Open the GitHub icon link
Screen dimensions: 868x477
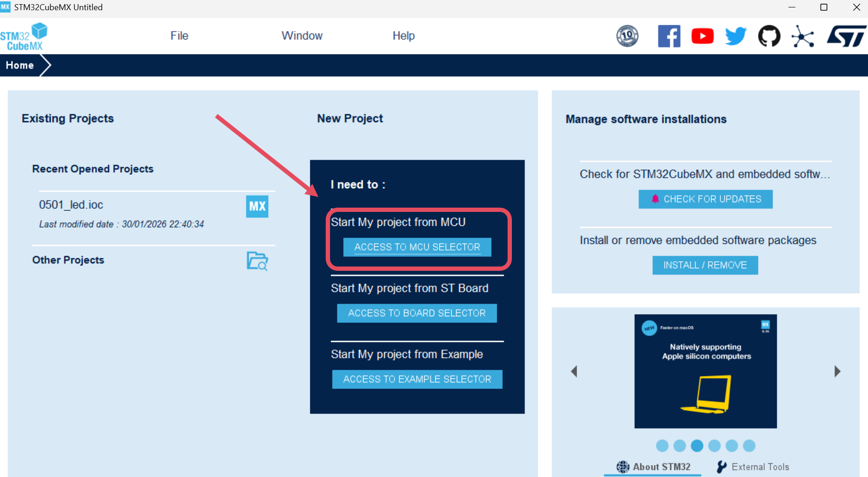tap(769, 36)
